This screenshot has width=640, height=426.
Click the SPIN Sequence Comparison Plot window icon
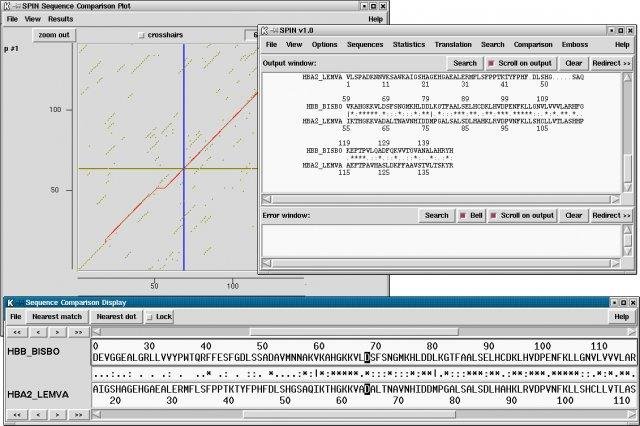click(7, 6)
